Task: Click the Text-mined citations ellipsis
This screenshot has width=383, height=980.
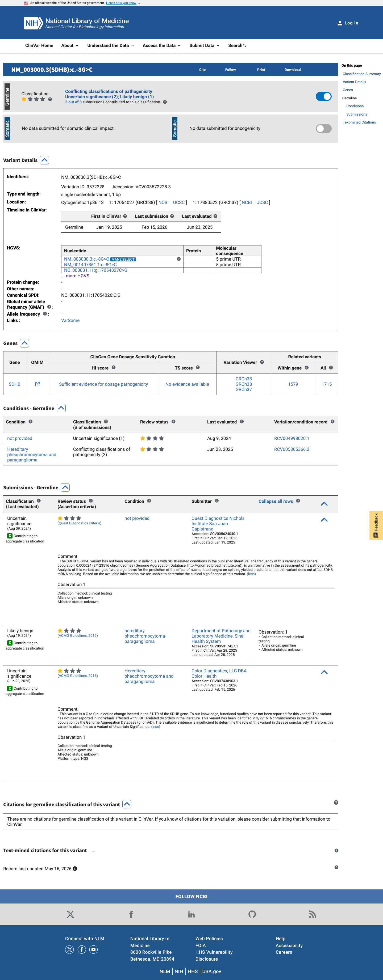Action: (94, 851)
